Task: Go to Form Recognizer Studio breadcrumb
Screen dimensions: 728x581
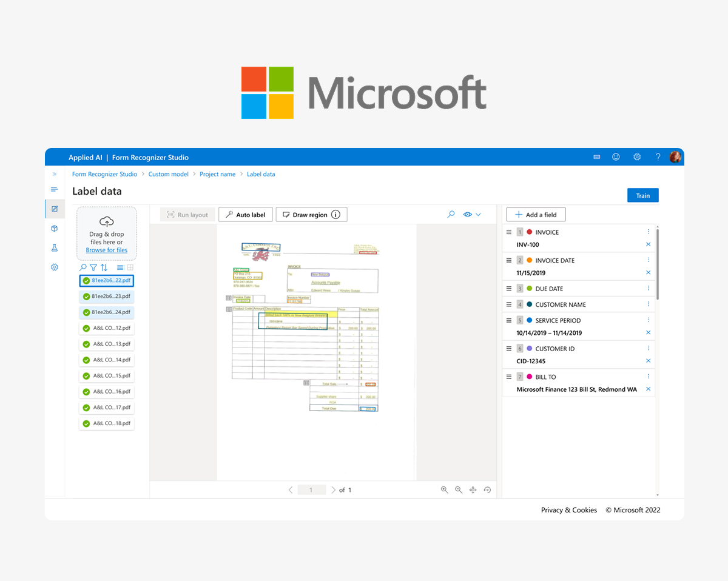Action: [104, 174]
